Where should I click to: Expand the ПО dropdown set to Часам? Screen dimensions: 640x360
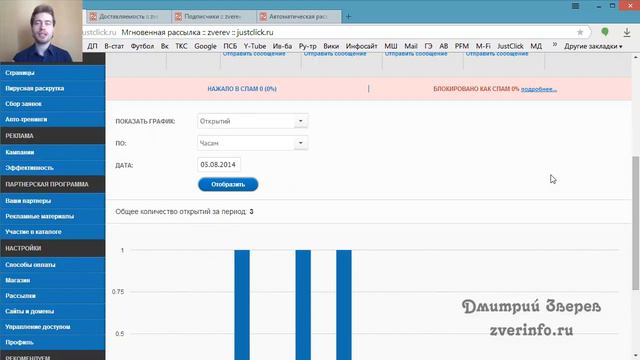tap(252, 143)
